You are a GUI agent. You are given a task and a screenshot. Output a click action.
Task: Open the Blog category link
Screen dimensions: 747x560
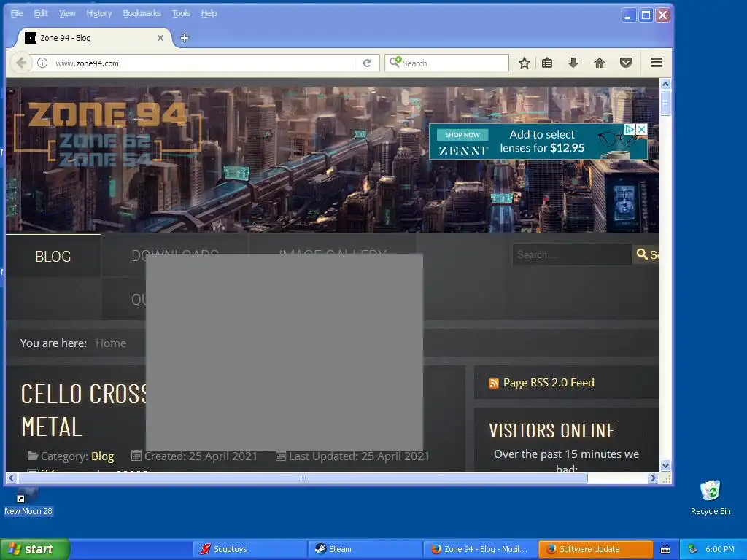point(102,456)
